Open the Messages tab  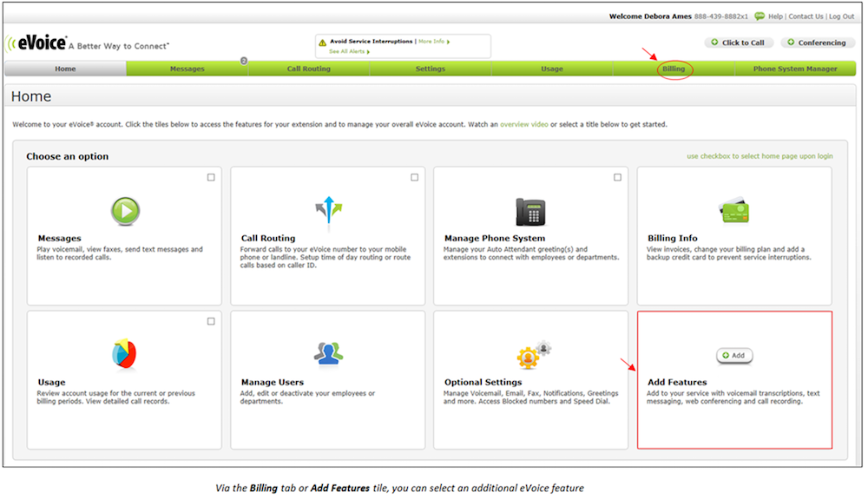pyautogui.click(x=187, y=69)
